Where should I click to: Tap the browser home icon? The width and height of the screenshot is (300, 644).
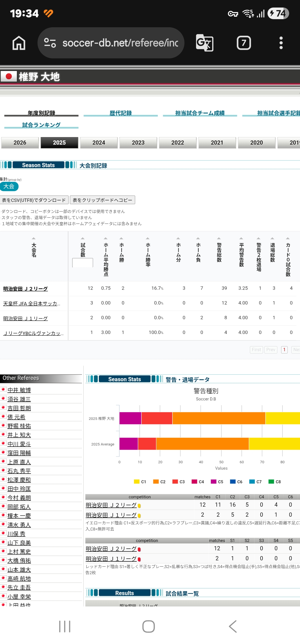[19, 43]
